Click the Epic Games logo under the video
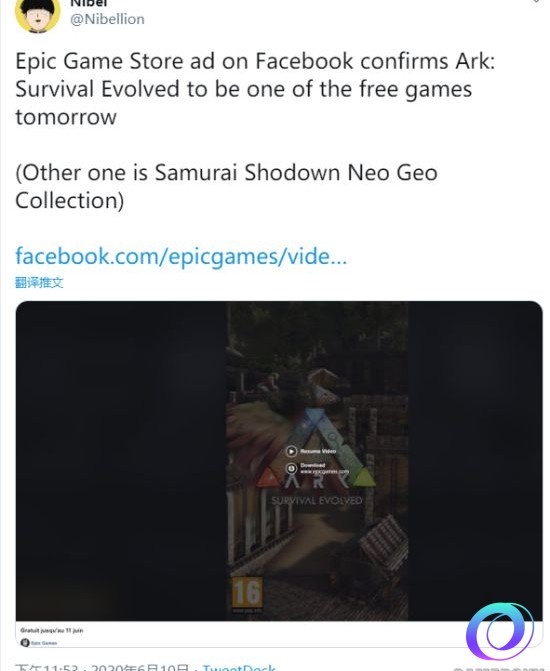The image size is (550, 671). click(x=25, y=643)
